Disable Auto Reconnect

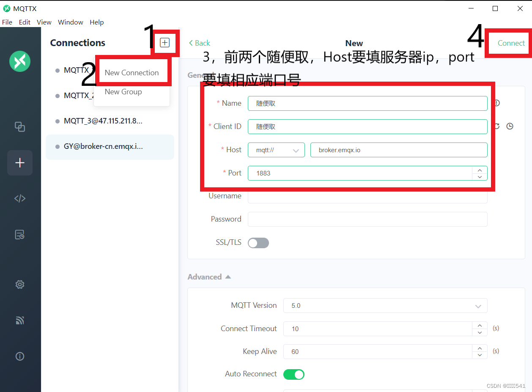pos(294,374)
